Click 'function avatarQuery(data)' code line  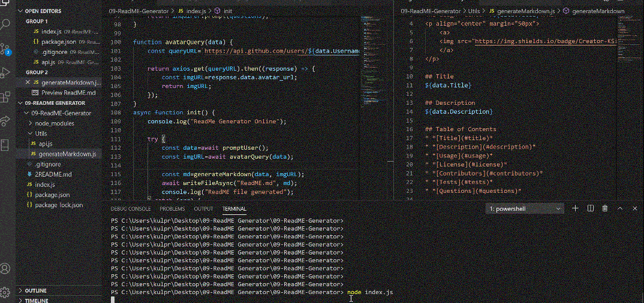183,42
